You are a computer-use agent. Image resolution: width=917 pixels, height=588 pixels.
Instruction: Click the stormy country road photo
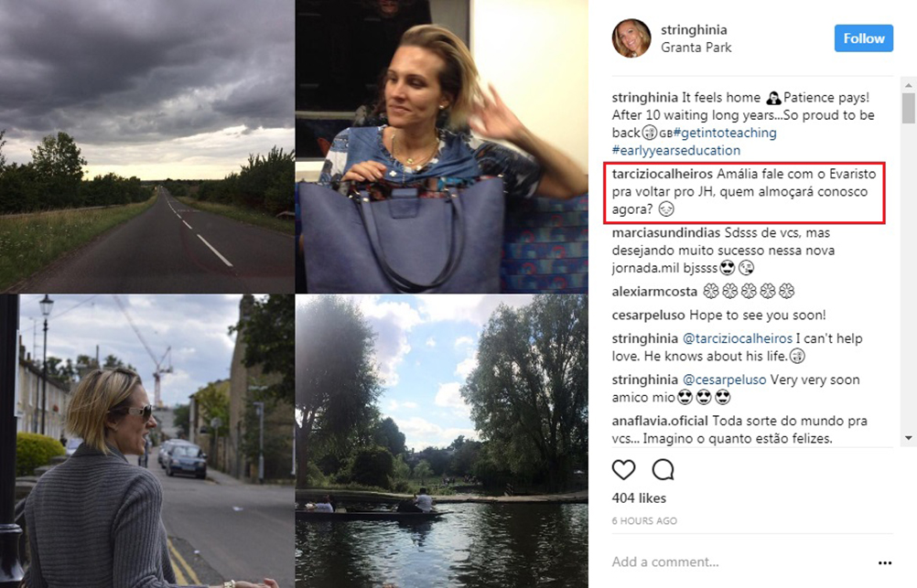click(147, 146)
